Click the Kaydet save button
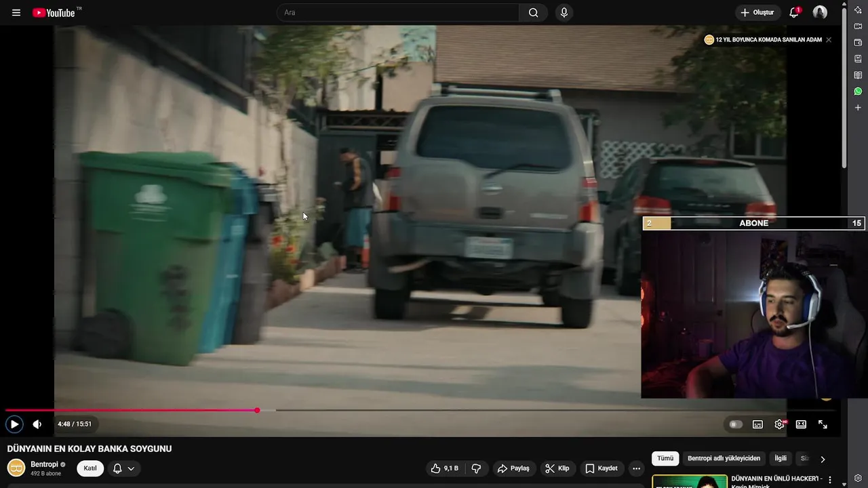 [601, 468]
